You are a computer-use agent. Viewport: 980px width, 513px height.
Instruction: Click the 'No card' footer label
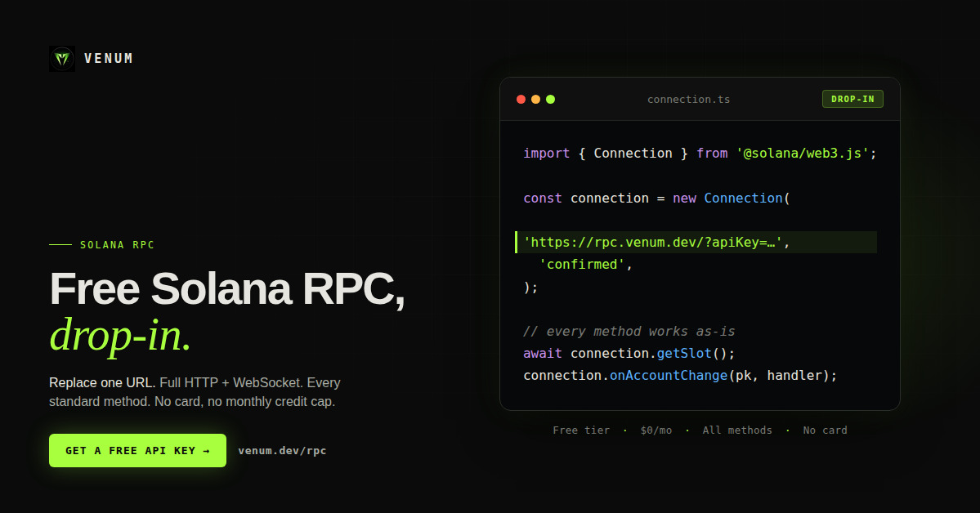point(825,430)
